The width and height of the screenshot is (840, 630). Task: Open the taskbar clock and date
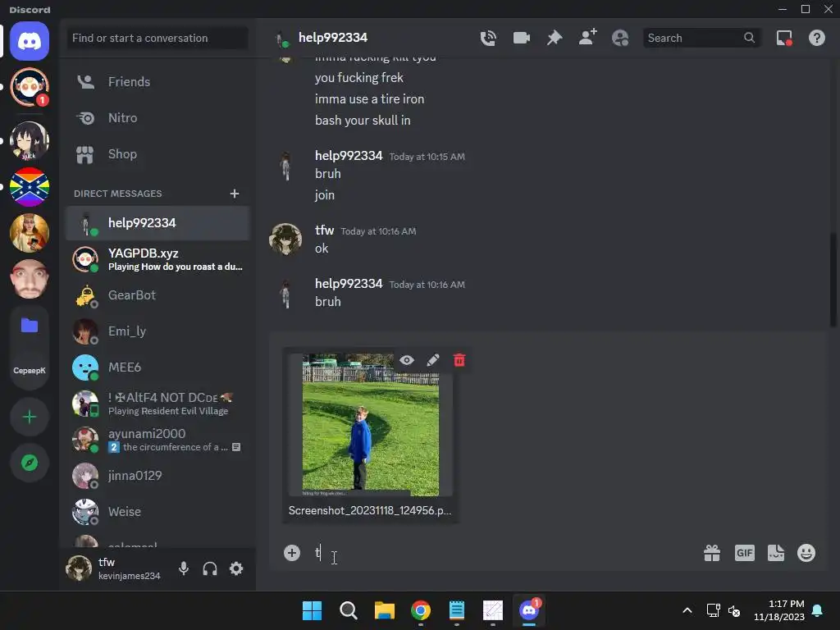pos(779,610)
